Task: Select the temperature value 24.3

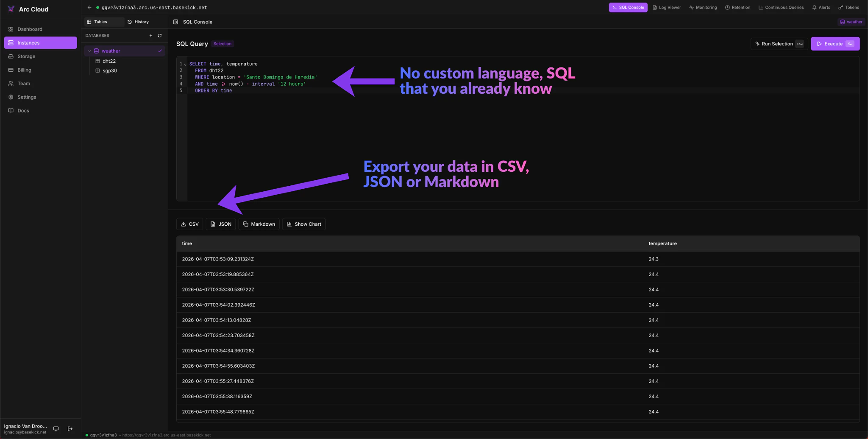Action: click(x=653, y=259)
